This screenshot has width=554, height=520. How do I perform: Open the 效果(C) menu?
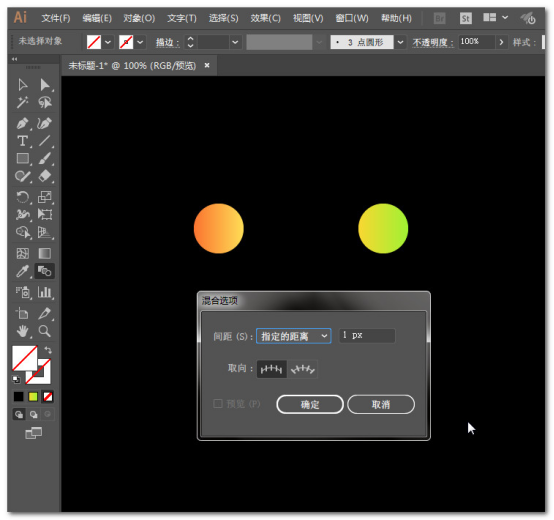[265, 18]
